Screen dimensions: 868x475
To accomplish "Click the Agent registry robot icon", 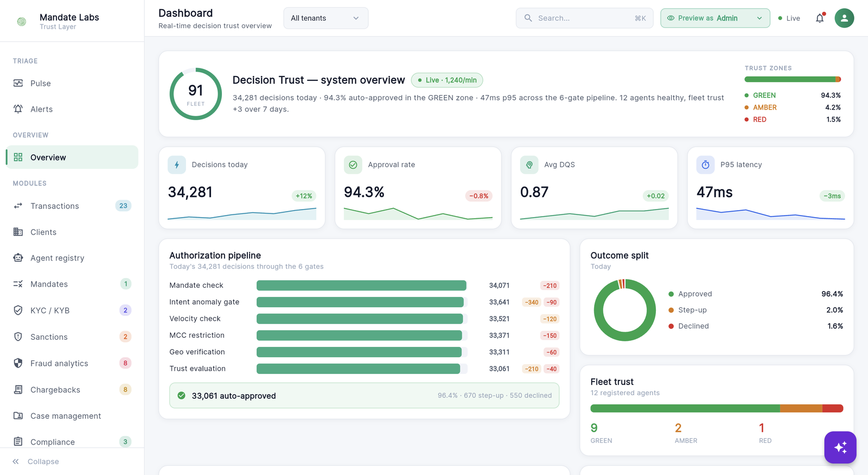I will (x=18, y=258).
